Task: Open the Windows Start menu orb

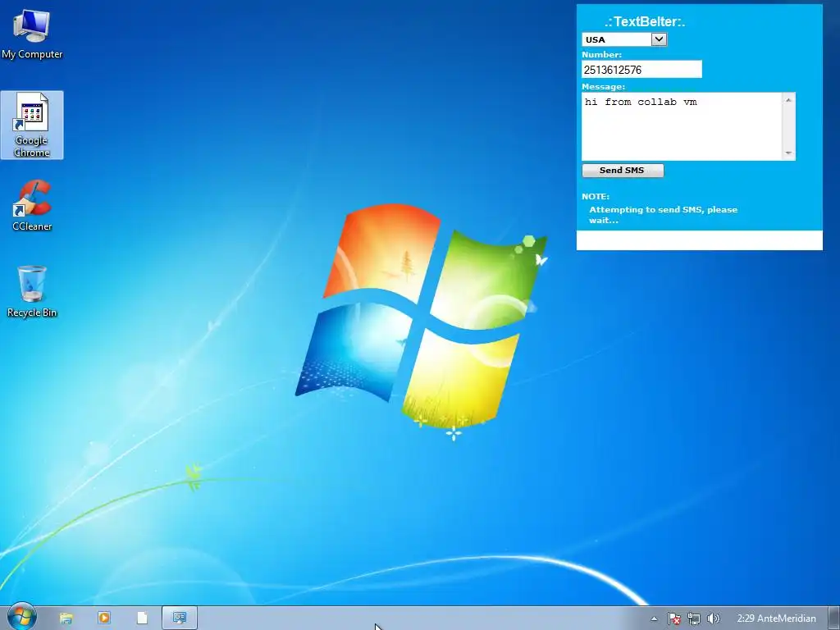Action: pos(21,618)
